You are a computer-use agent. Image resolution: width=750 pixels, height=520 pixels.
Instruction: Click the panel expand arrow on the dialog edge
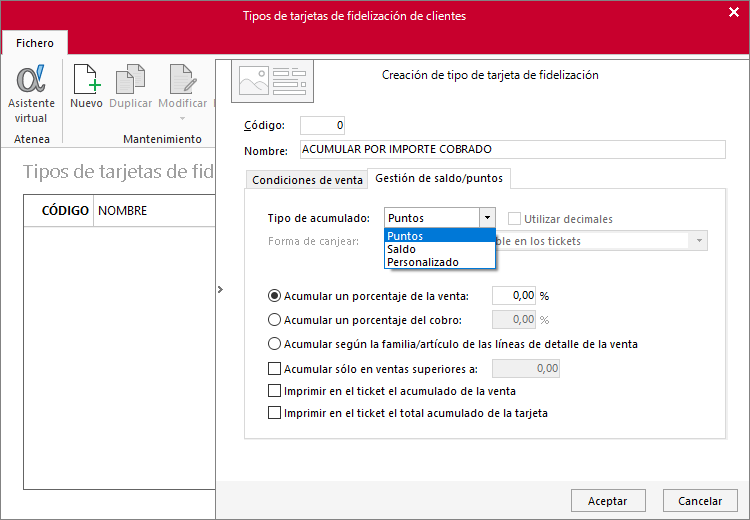[221, 289]
